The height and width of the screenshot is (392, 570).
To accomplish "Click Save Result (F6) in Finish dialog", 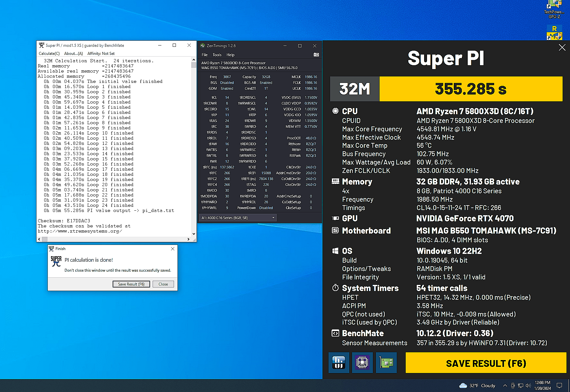I will [131, 284].
